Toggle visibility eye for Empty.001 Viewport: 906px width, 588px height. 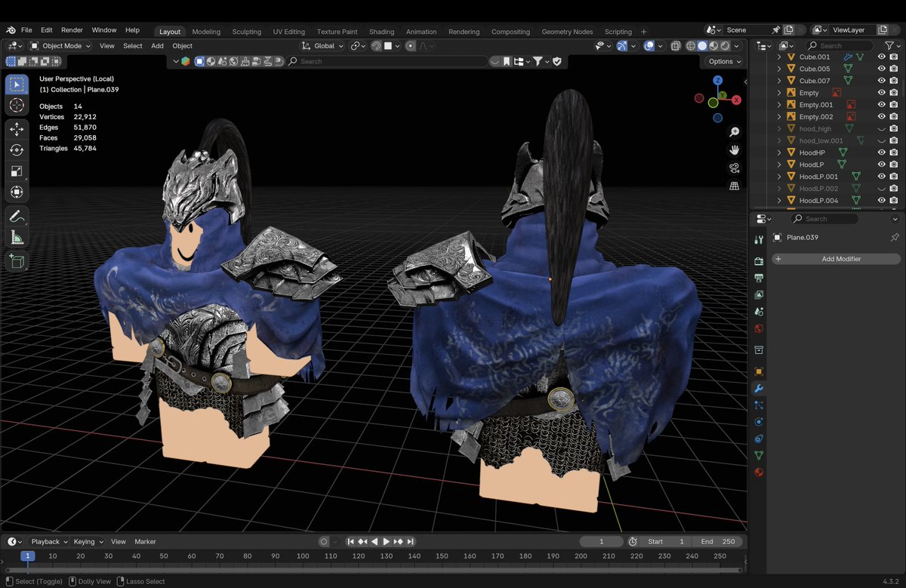(881, 105)
